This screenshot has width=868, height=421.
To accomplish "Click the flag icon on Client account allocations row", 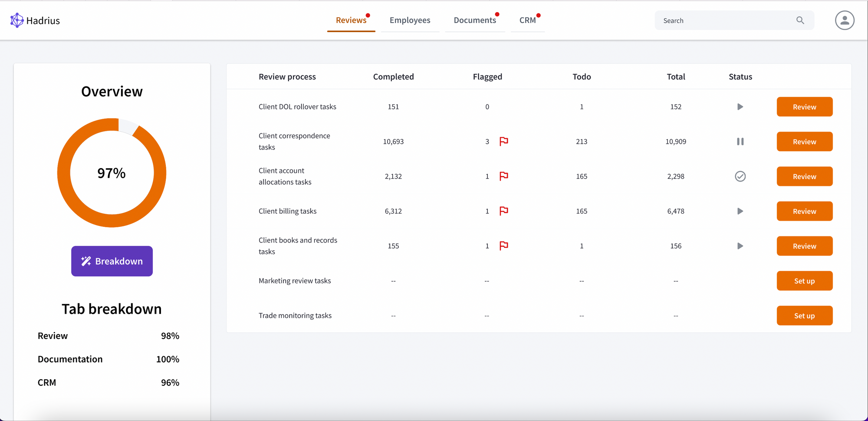I will tap(503, 176).
